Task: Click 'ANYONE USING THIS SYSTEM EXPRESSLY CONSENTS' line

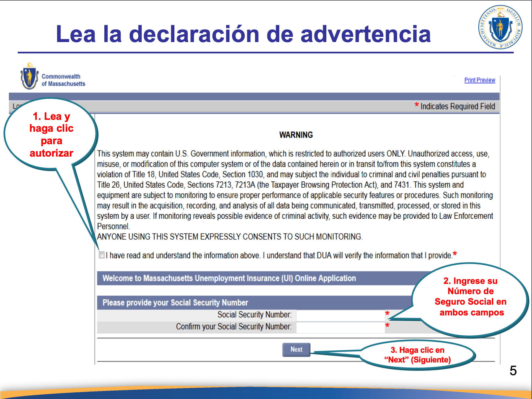Action: (x=230, y=237)
